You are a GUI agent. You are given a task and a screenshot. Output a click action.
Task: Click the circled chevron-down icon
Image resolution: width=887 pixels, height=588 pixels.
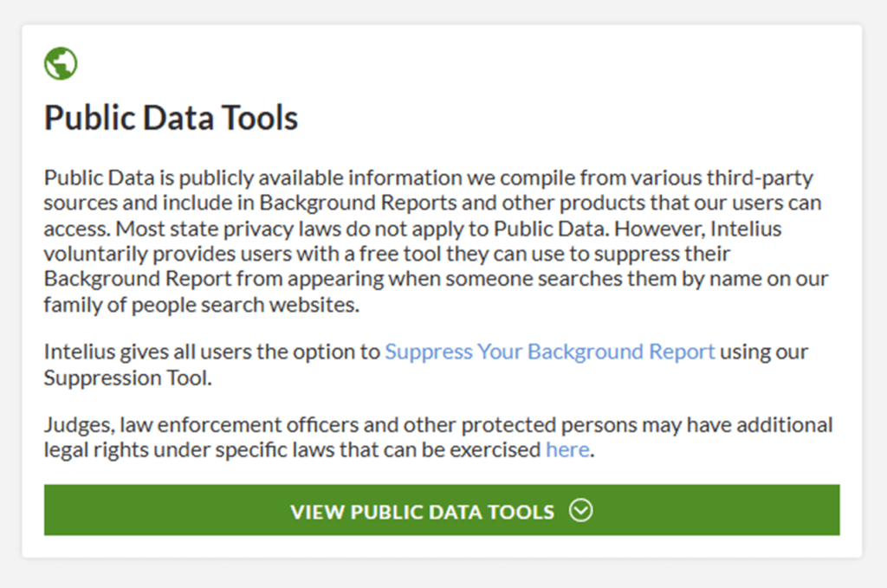coord(580,511)
